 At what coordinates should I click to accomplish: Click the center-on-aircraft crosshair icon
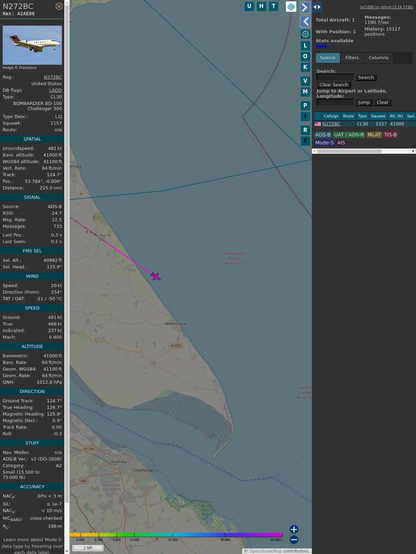click(x=305, y=34)
